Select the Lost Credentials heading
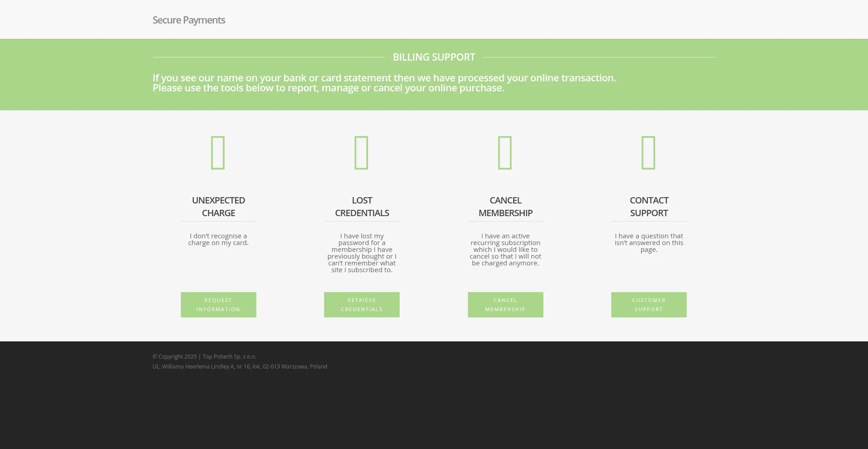The height and width of the screenshot is (449, 868). [x=362, y=207]
